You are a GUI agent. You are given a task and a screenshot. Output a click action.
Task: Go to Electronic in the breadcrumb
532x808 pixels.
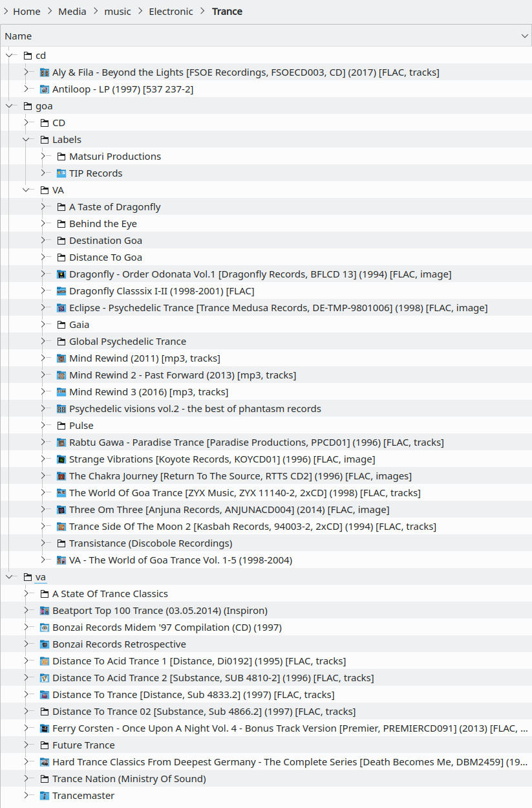pyautogui.click(x=171, y=12)
